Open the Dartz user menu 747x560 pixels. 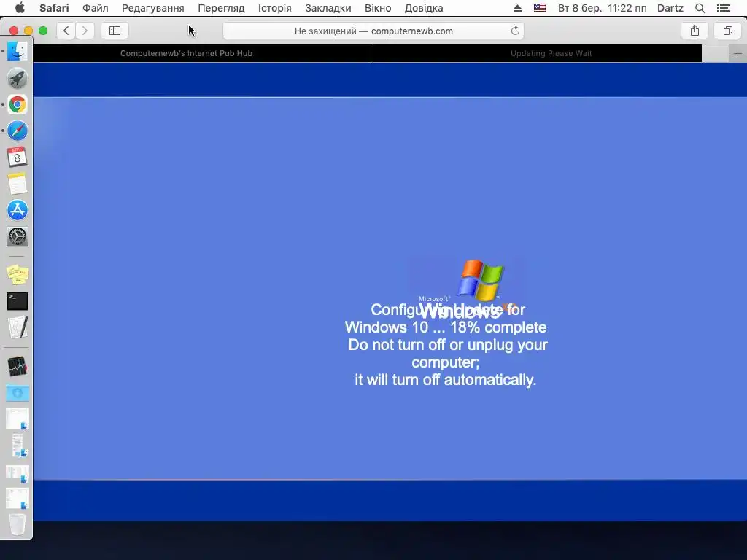point(670,8)
